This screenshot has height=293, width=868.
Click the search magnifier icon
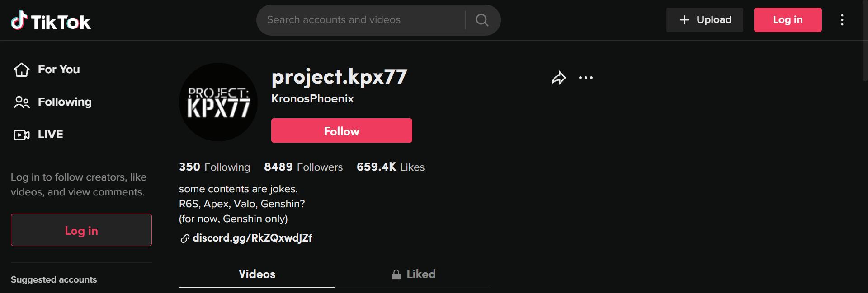pos(482,20)
